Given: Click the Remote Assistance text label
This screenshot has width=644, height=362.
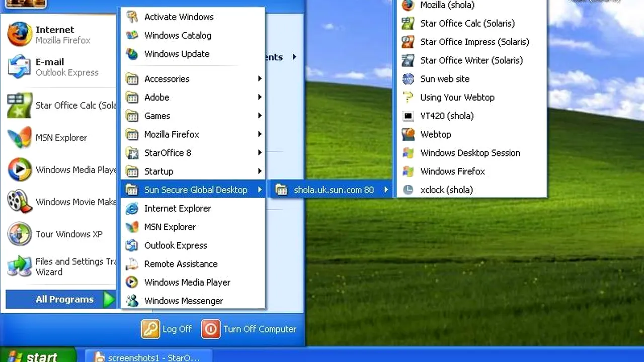Looking at the screenshot, I should (x=181, y=264).
